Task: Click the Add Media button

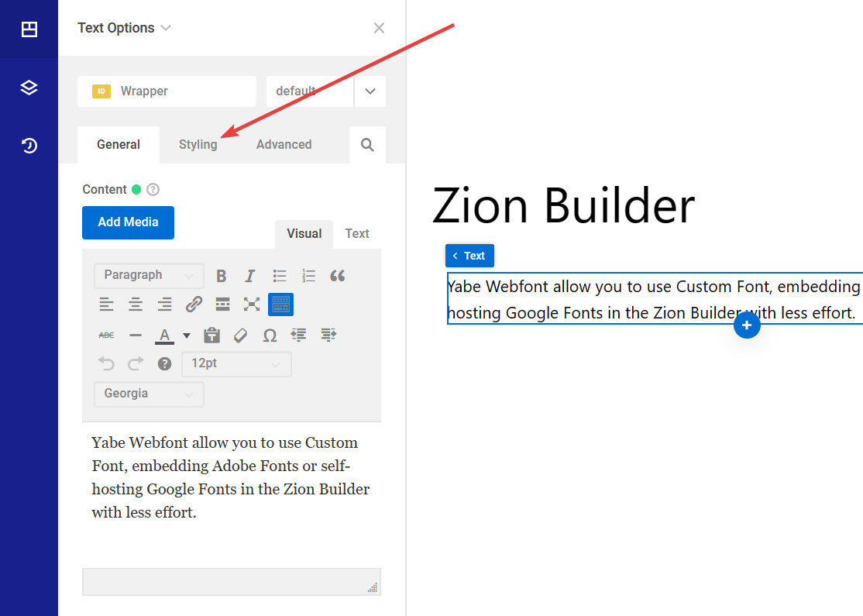Action: [129, 222]
